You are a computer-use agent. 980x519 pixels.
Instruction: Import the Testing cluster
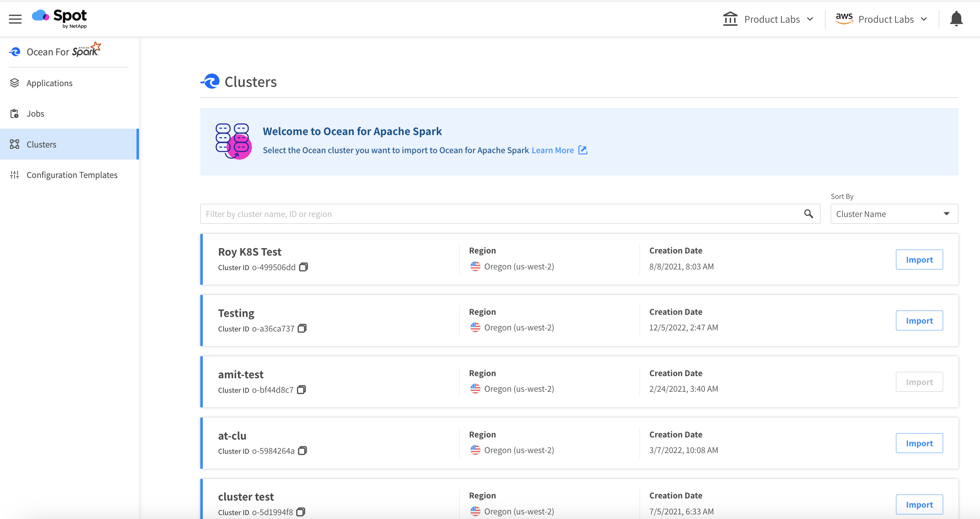[x=919, y=320]
